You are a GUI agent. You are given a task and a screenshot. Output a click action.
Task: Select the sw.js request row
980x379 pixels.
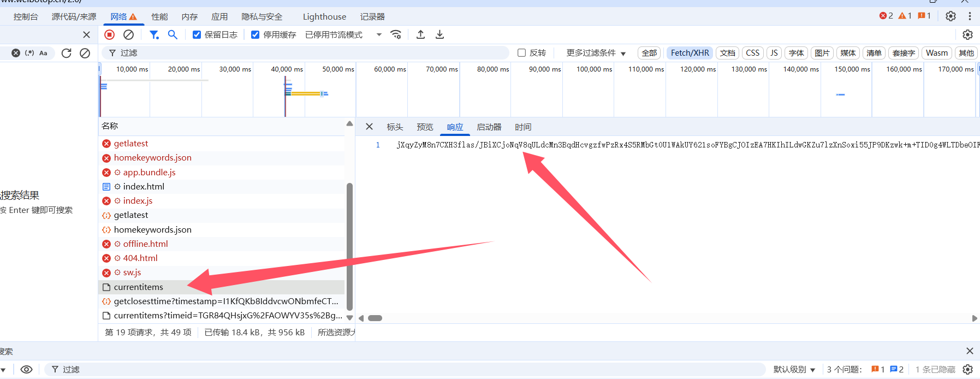point(222,272)
